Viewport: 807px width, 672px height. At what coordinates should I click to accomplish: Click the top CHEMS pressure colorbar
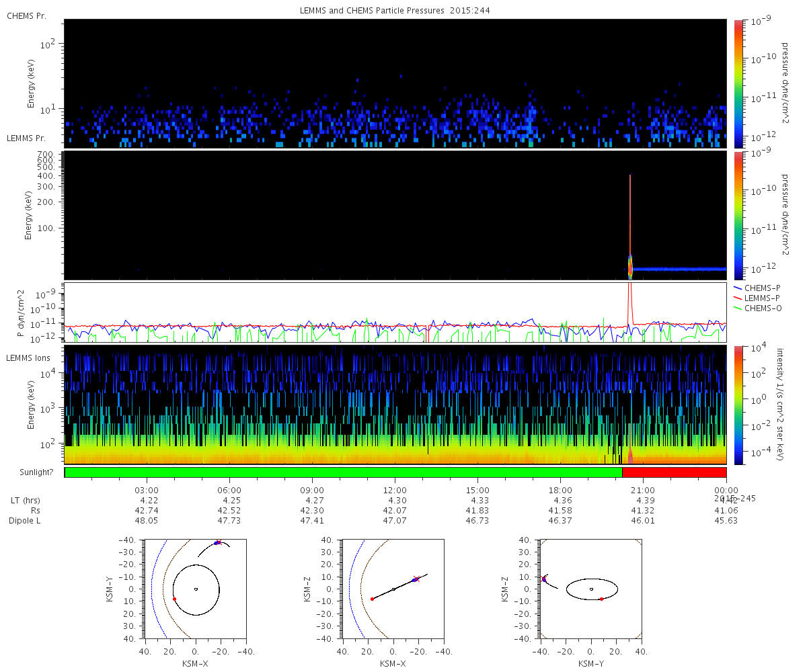[x=738, y=83]
